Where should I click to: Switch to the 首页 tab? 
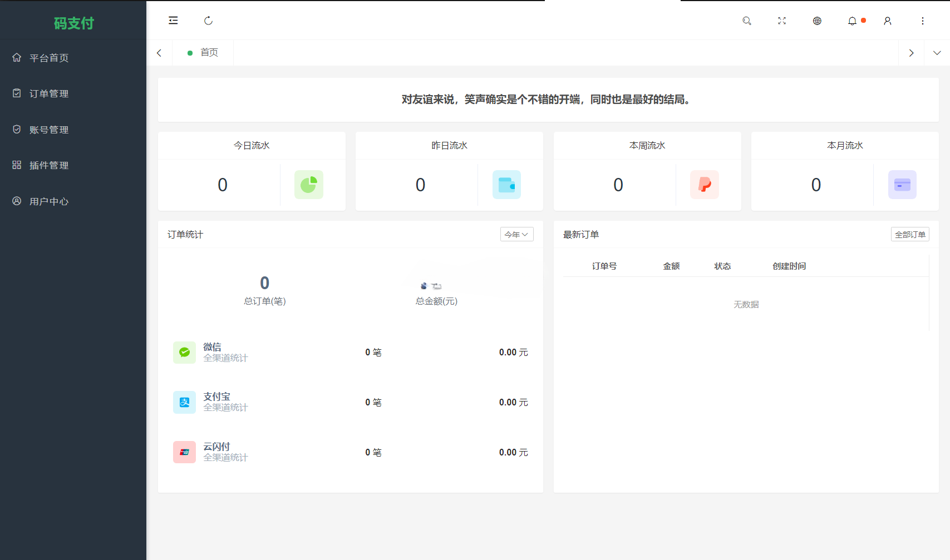tap(203, 52)
